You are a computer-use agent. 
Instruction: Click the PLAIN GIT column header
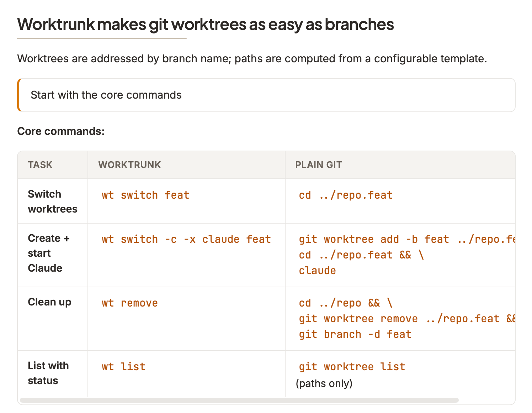[x=318, y=165]
